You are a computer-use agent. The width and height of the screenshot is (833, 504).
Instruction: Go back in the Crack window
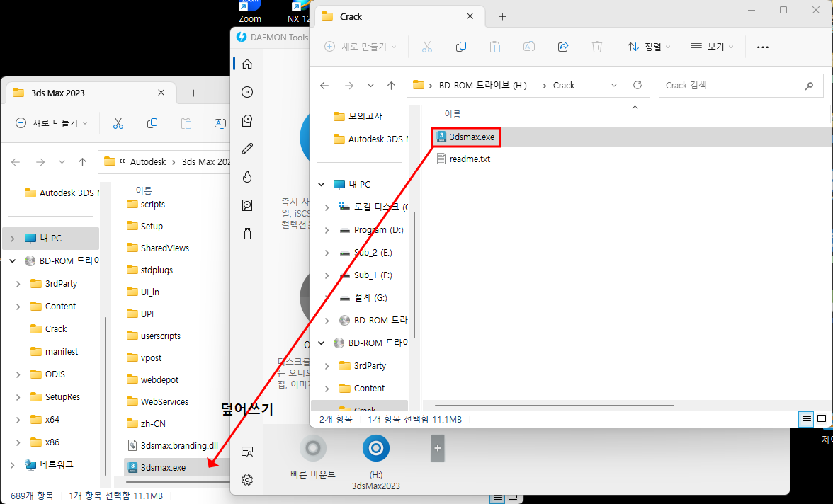pyautogui.click(x=324, y=86)
